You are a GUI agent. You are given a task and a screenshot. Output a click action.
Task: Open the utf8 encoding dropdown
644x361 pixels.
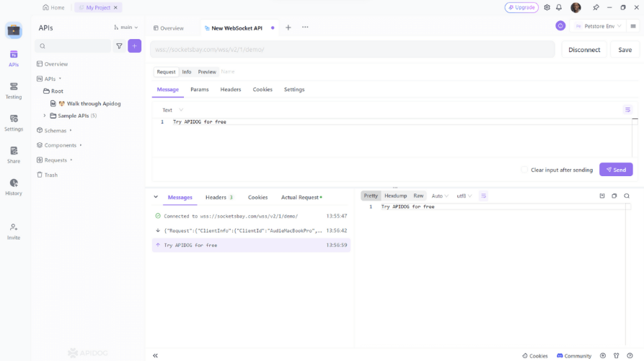pyautogui.click(x=464, y=196)
